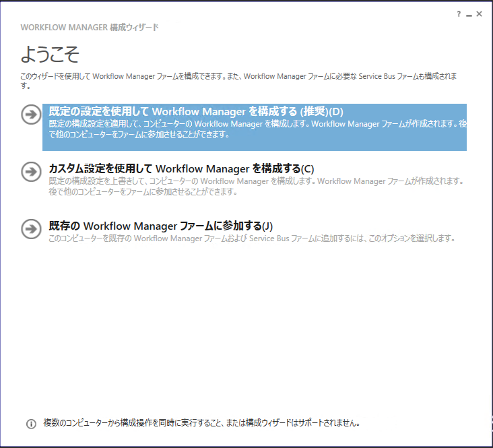Viewport: 493px width, 448px height.
Task: Click the arrow icon for custom settings option
Action: coord(31,172)
